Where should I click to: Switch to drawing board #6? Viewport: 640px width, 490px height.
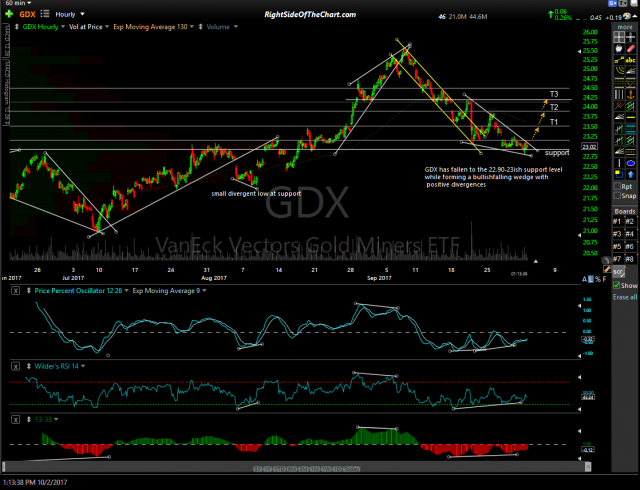[x=631, y=246]
